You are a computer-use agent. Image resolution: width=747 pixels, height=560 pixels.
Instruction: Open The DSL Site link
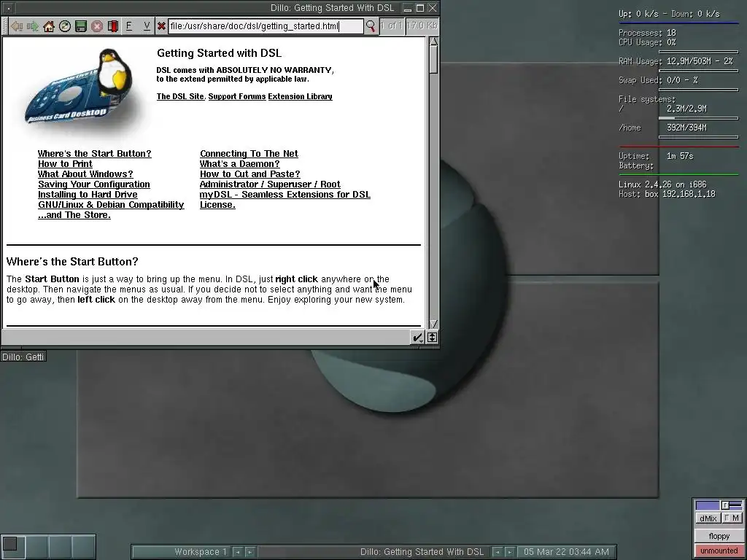(181, 96)
